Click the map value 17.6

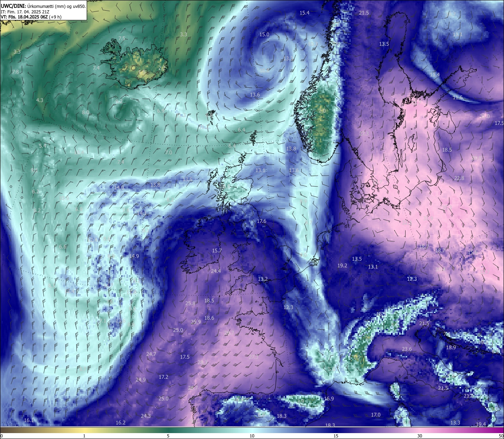[261, 221]
